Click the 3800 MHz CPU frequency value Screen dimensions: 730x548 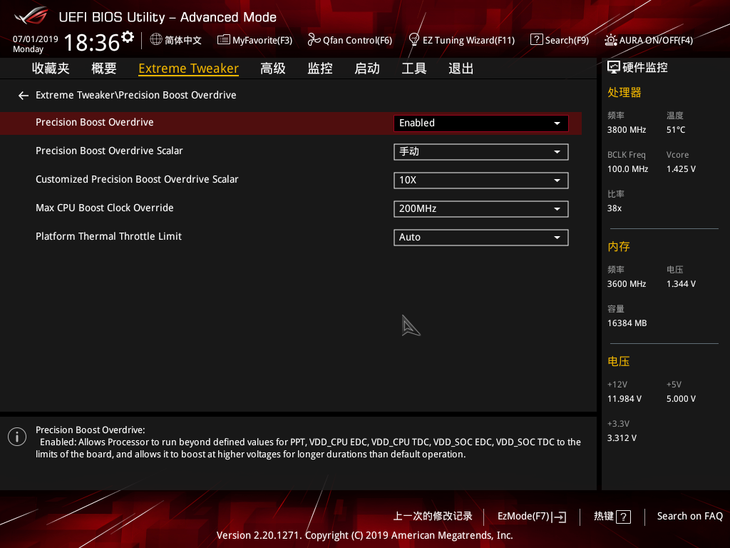626,130
